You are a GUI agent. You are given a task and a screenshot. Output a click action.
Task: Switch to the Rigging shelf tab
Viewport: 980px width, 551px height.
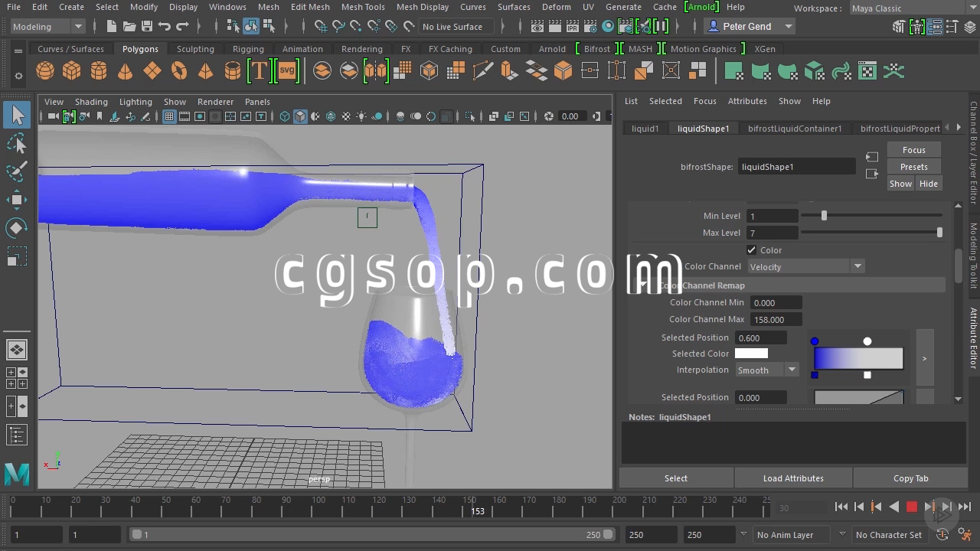(x=248, y=48)
